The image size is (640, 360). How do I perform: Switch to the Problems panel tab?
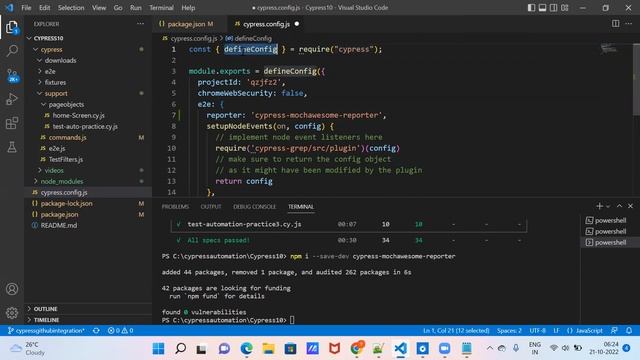pos(175,207)
